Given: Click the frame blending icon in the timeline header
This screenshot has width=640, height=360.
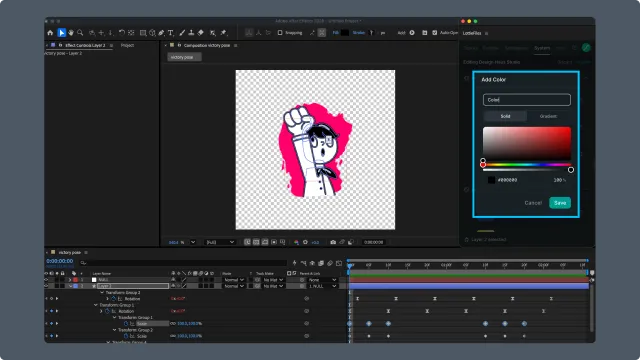Looking at the screenshot, I should pos(321,263).
